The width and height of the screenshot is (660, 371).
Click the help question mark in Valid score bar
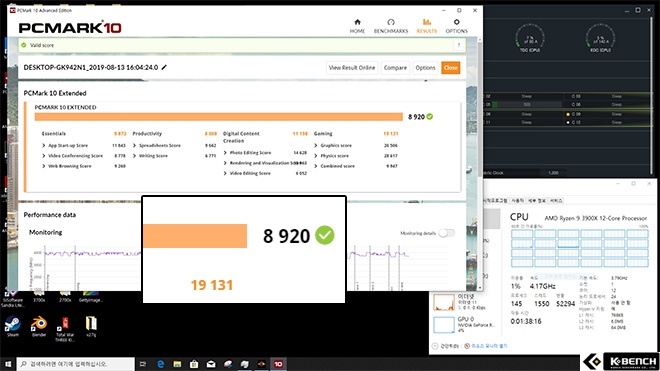click(459, 45)
